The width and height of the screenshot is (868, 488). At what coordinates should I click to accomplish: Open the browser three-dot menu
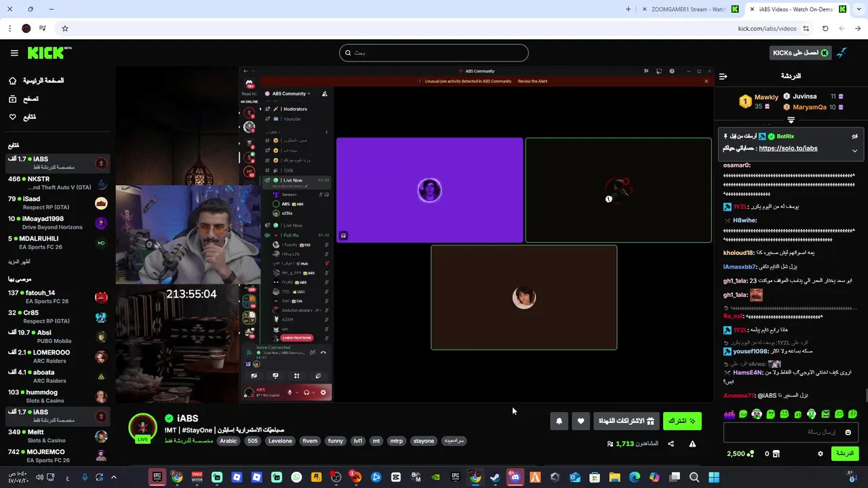[x=9, y=28]
